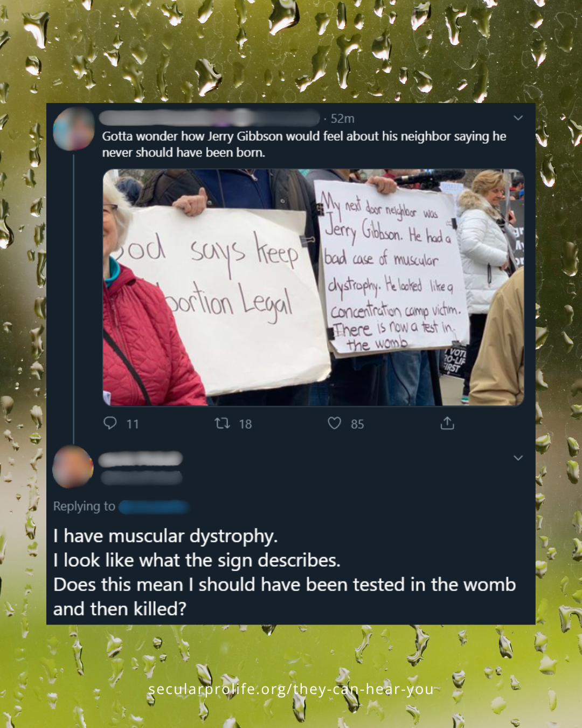Viewport: 582px width, 728px height.
Task: Click the retweet arrows icon
Action: [x=222, y=423]
